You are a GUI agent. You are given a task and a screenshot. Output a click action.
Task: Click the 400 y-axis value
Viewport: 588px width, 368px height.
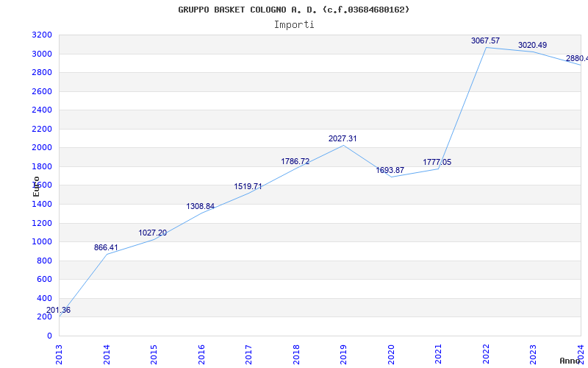click(x=44, y=298)
